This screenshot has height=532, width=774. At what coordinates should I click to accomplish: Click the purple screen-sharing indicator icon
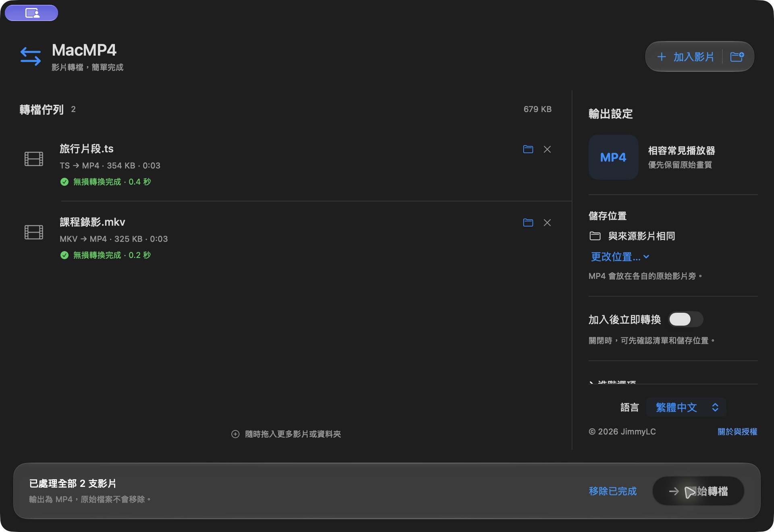pyautogui.click(x=31, y=13)
